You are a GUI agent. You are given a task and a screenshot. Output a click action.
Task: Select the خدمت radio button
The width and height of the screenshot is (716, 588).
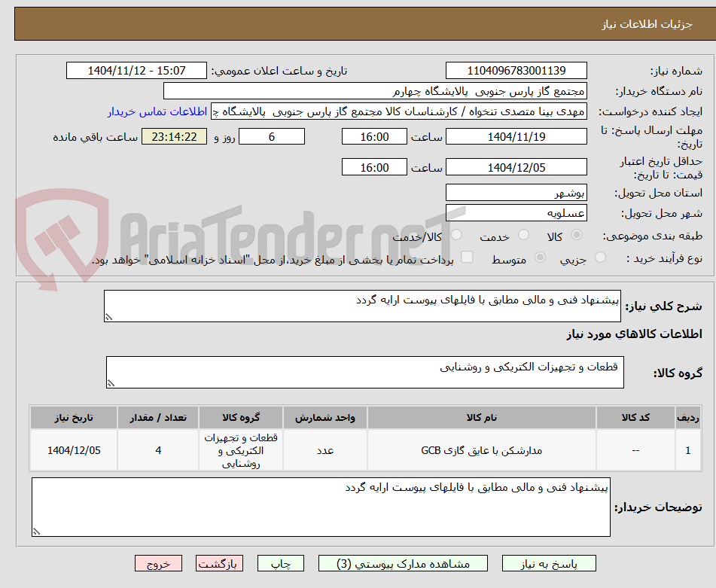(x=523, y=235)
